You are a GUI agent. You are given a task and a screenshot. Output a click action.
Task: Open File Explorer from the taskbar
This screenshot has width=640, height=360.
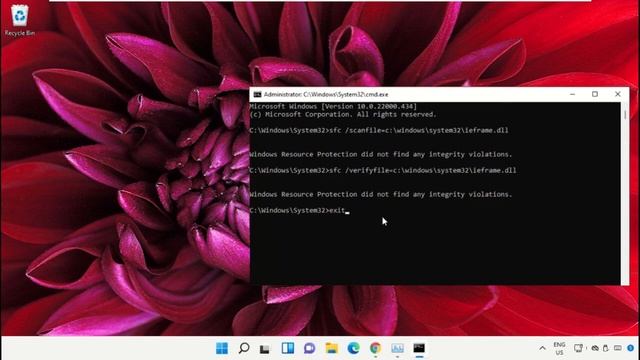click(331, 348)
